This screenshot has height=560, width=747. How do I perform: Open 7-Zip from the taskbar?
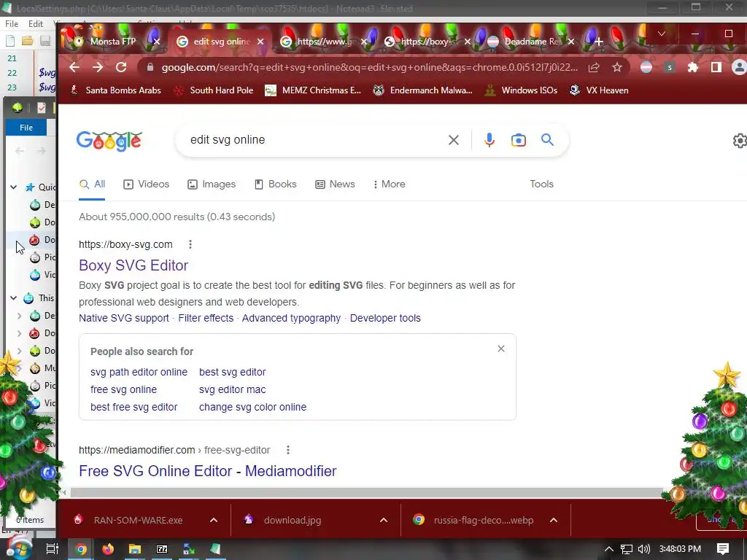[x=162, y=549]
